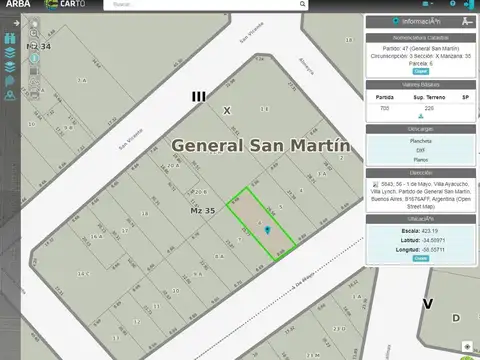Click the Ubicación section header

tap(421, 219)
